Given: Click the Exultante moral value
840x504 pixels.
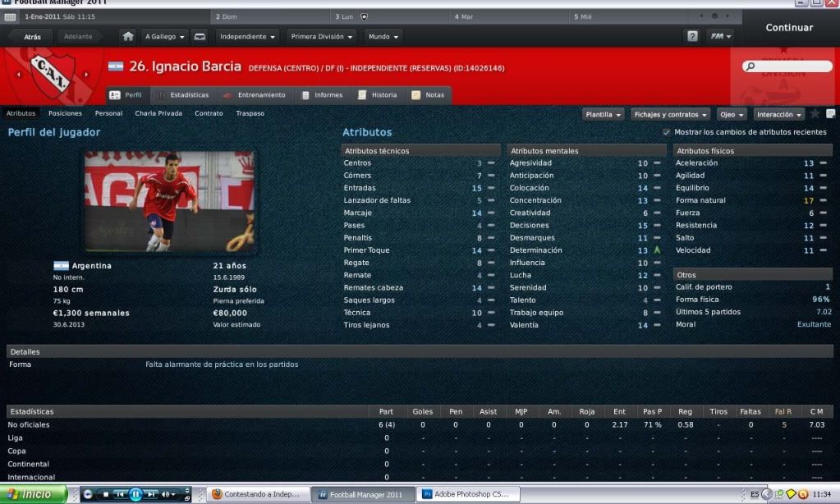Looking at the screenshot, I should pos(814,324).
